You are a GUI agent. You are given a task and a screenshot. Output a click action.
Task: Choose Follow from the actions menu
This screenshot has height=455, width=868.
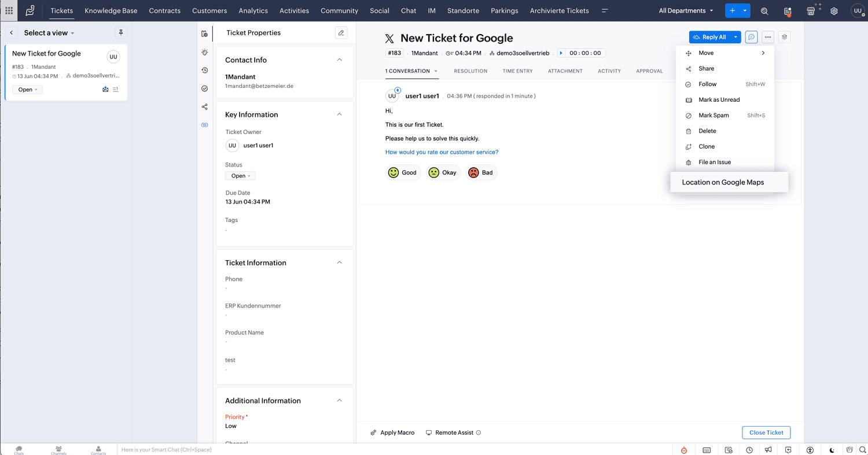pyautogui.click(x=725, y=84)
